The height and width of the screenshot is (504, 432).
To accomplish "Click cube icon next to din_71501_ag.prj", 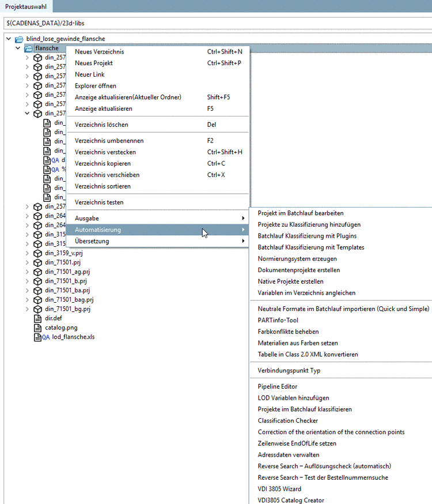I will click(38, 272).
